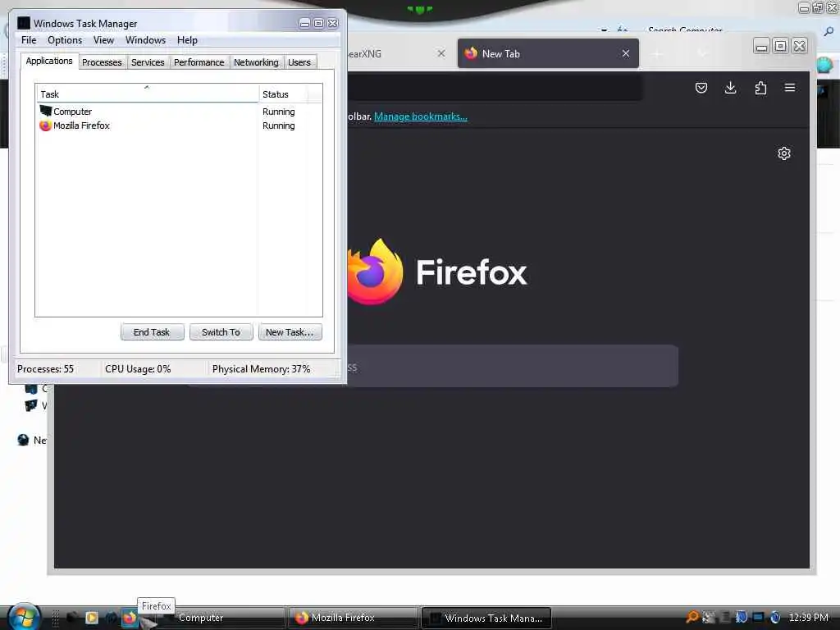Open the Windows Start orb
Image resolution: width=840 pixels, height=630 pixels.
25,616
